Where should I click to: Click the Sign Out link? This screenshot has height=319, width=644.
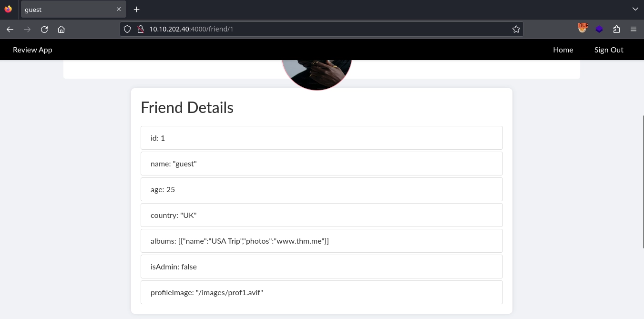tap(608, 50)
